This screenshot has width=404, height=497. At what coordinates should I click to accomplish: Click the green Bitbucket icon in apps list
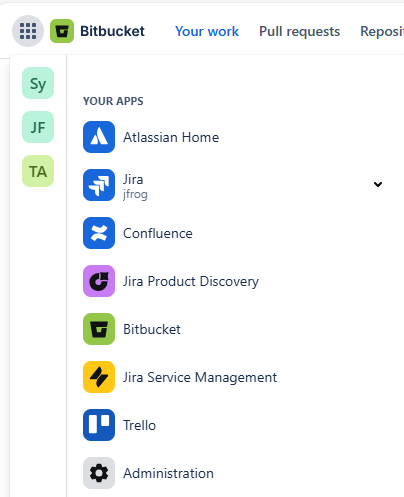click(99, 329)
